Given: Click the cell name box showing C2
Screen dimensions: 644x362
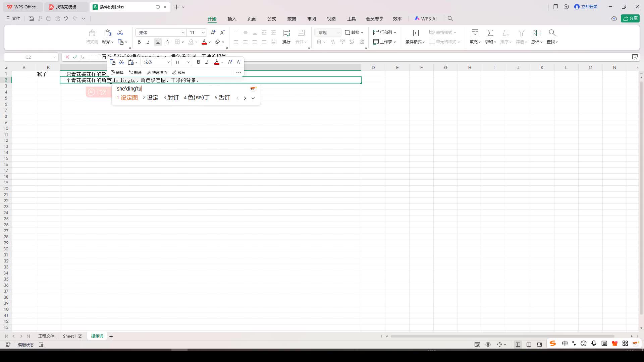Looking at the screenshot, I should tap(29, 57).
